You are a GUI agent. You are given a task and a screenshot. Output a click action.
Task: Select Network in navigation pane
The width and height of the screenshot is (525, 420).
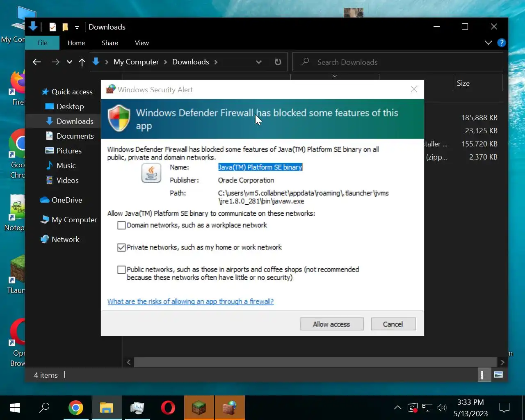60,240
